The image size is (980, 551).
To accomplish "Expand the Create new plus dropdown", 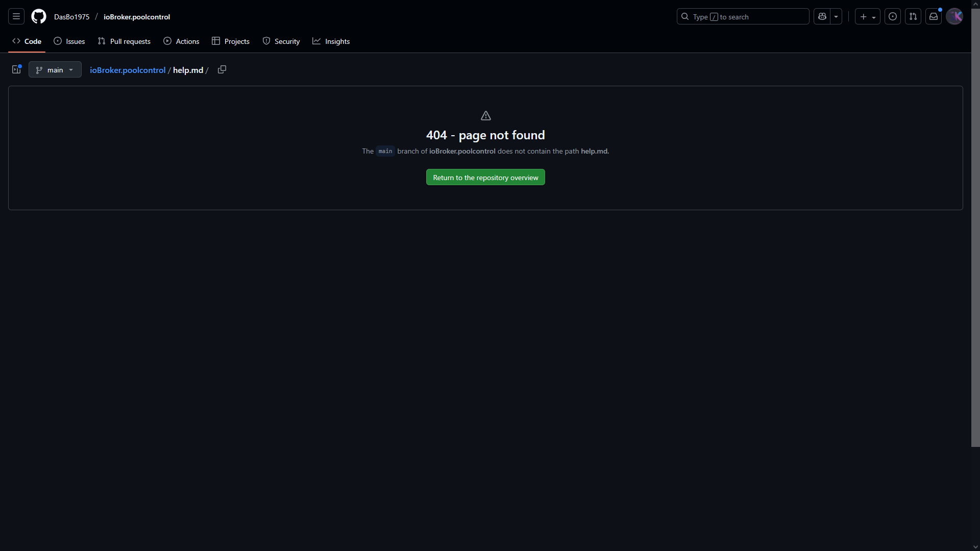I will click(x=867, y=17).
